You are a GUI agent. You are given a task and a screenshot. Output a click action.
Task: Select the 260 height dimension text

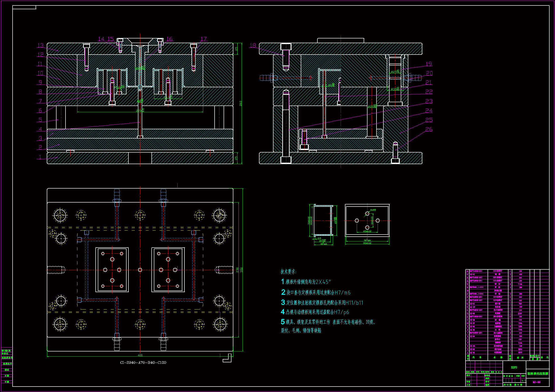click(x=240, y=103)
